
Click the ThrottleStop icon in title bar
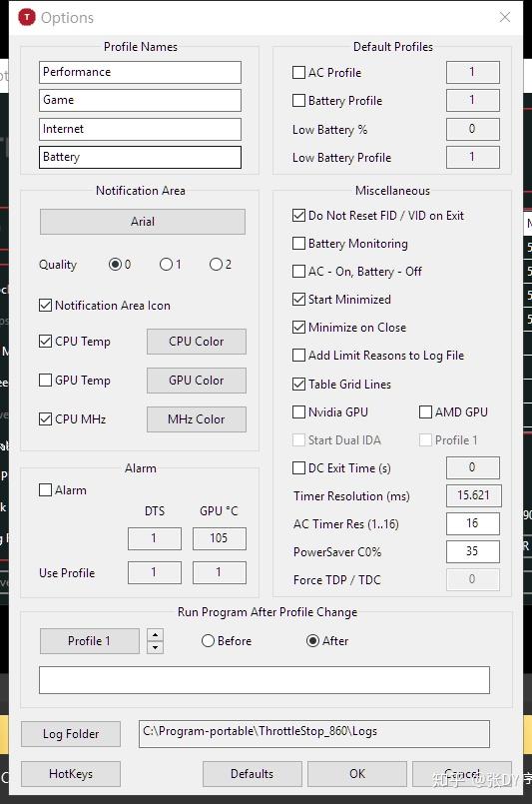27,17
